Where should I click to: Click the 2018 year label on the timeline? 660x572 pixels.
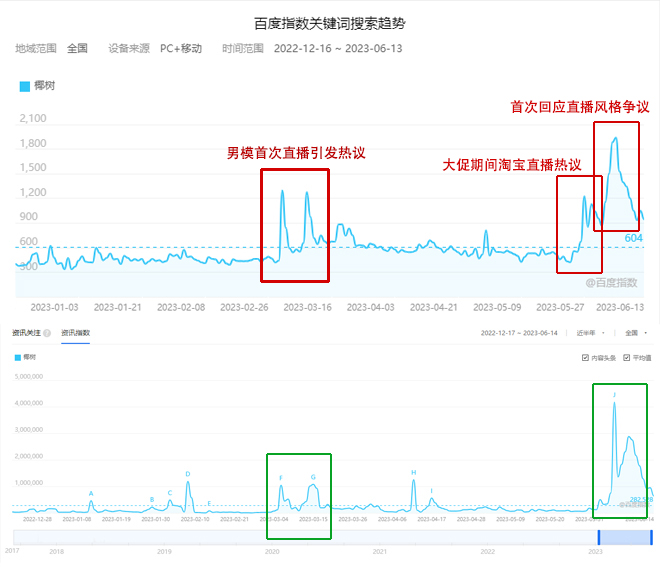coord(56,551)
